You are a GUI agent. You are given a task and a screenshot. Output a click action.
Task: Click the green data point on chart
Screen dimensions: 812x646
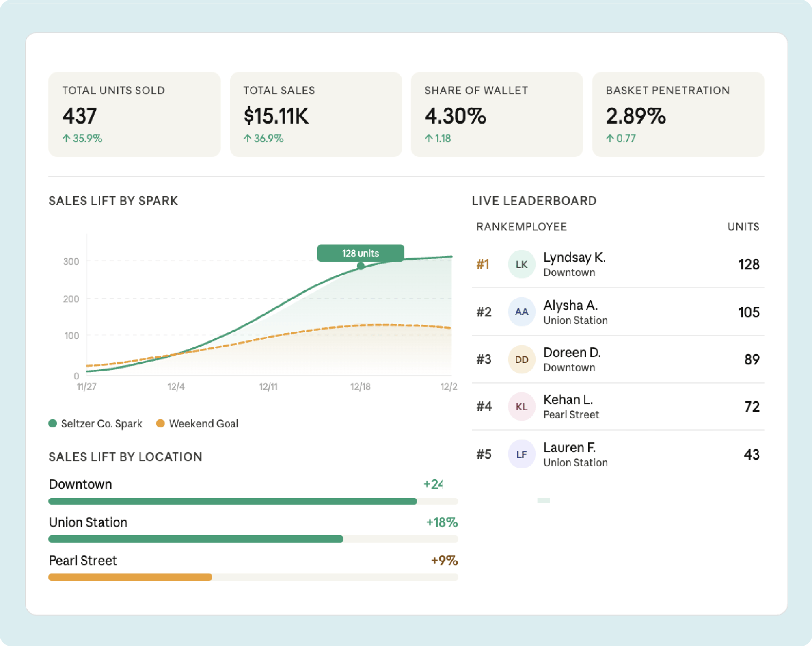tap(361, 267)
